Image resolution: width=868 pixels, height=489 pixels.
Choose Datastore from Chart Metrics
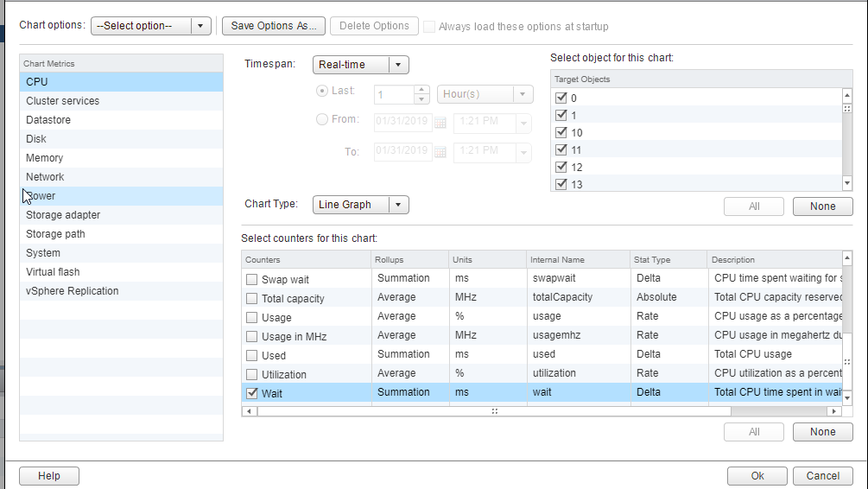coord(48,120)
